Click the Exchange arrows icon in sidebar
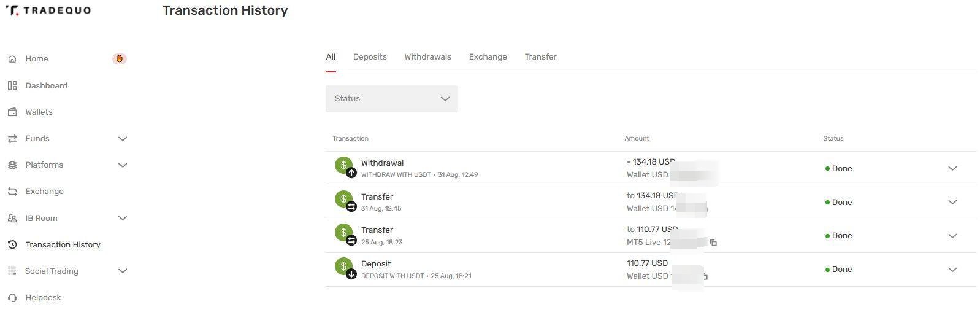This screenshot has height=315, width=980. [x=12, y=192]
